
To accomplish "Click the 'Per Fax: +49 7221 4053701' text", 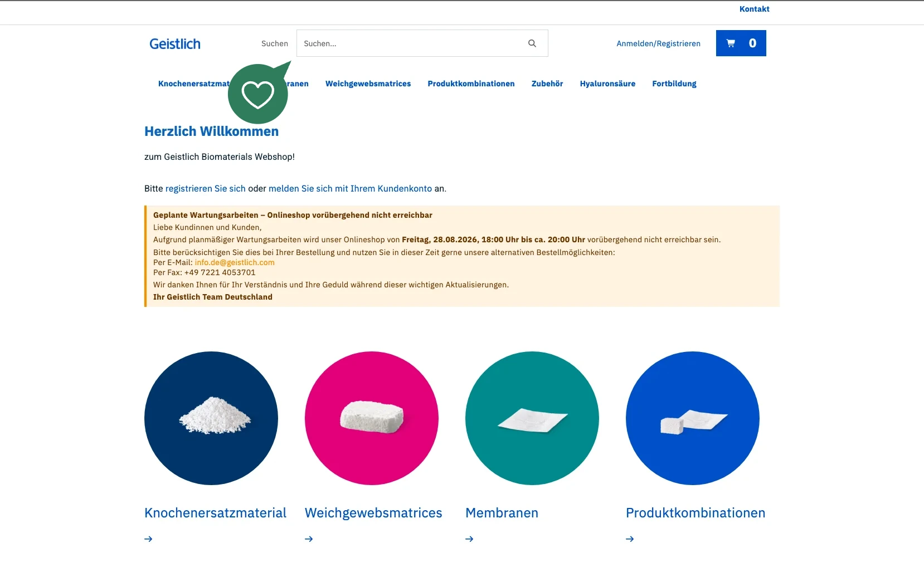I will pos(205,272).
